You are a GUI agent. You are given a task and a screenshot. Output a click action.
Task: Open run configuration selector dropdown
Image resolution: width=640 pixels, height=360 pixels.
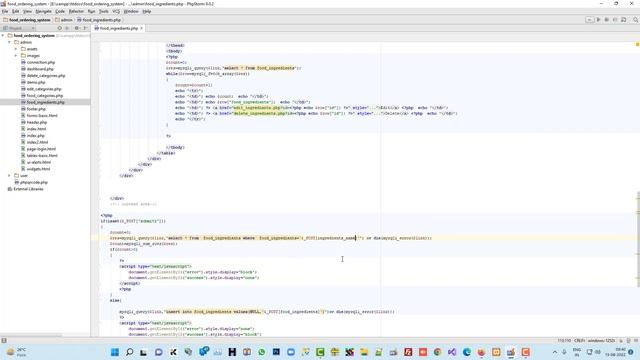589,20
